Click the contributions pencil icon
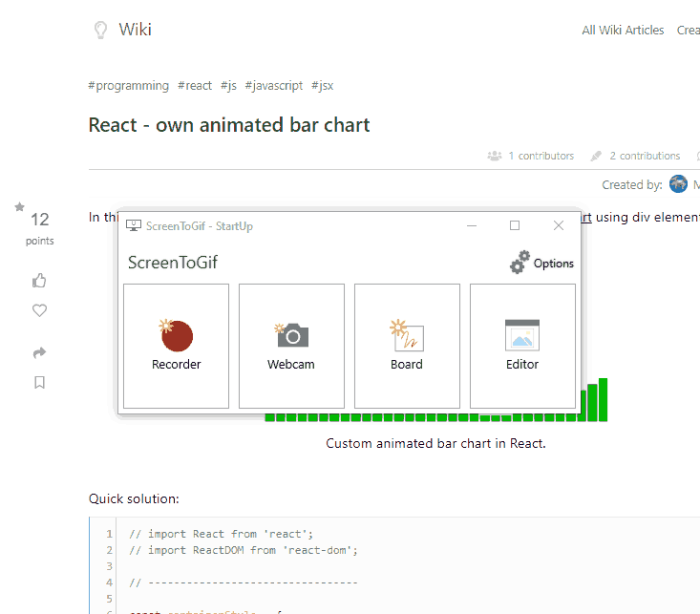This screenshot has height=614, width=700. [x=596, y=156]
